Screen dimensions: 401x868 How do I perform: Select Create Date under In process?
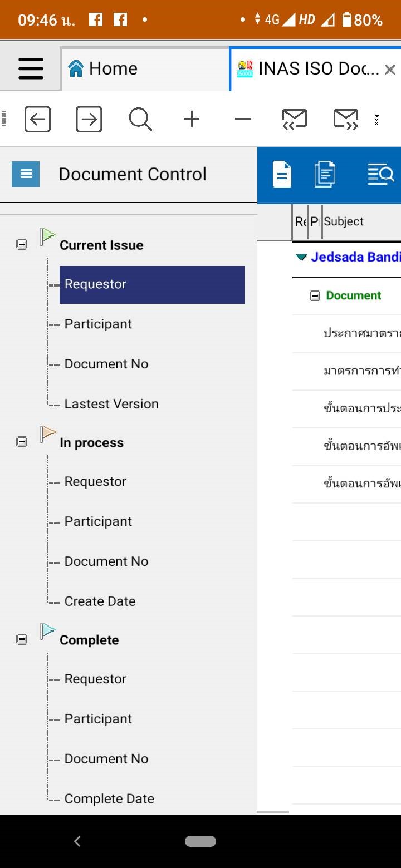click(100, 601)
